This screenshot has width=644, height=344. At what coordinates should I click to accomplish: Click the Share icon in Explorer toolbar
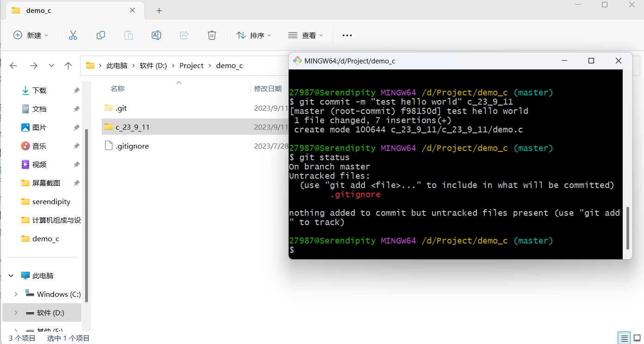pos(184,35)
